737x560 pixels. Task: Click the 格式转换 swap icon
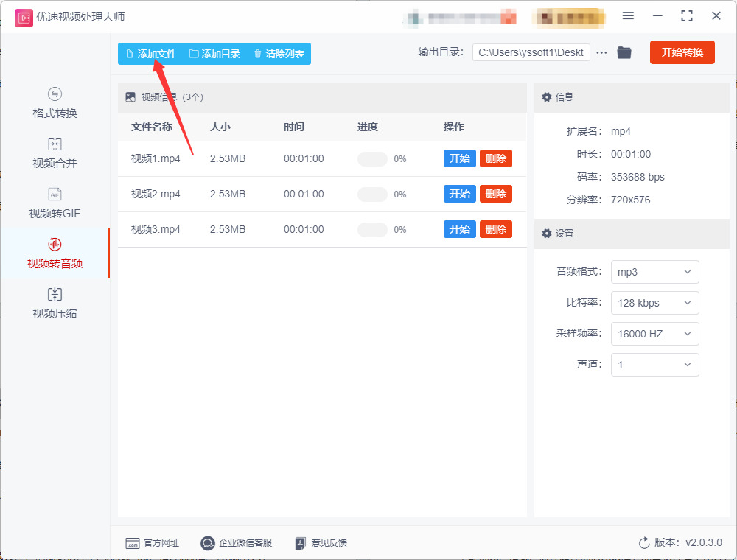pyautogui.click(x=55, y=94)
